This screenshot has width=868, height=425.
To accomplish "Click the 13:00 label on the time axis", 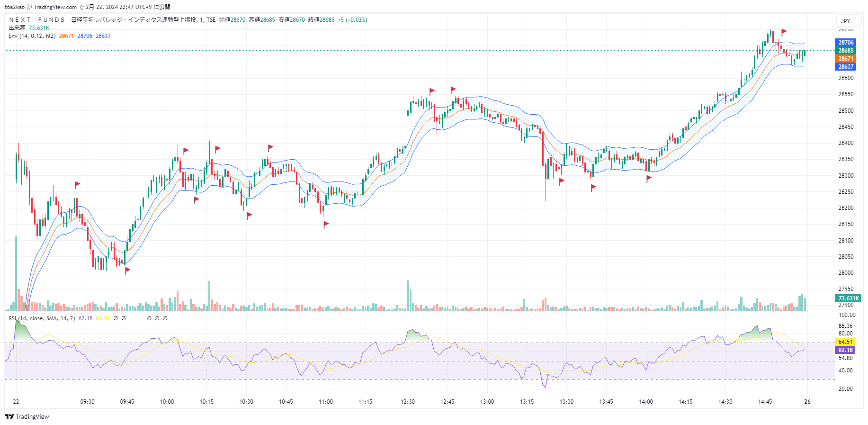I will (487, 402).
